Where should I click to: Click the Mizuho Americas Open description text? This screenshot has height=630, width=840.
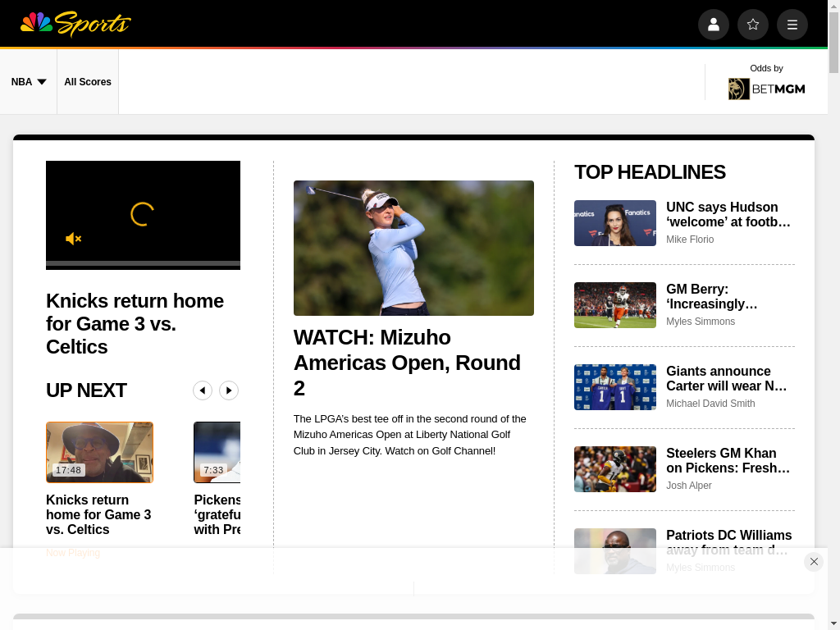[x=410, y=435]
